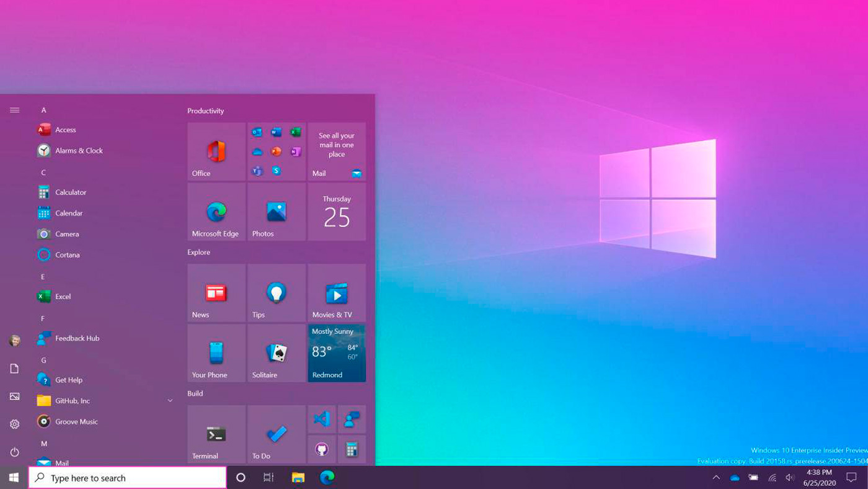Image resolution: width=868 pixels, height=489 pixels.
Task: Launch the Solitaire tile
Action: (x=277, y=353)
